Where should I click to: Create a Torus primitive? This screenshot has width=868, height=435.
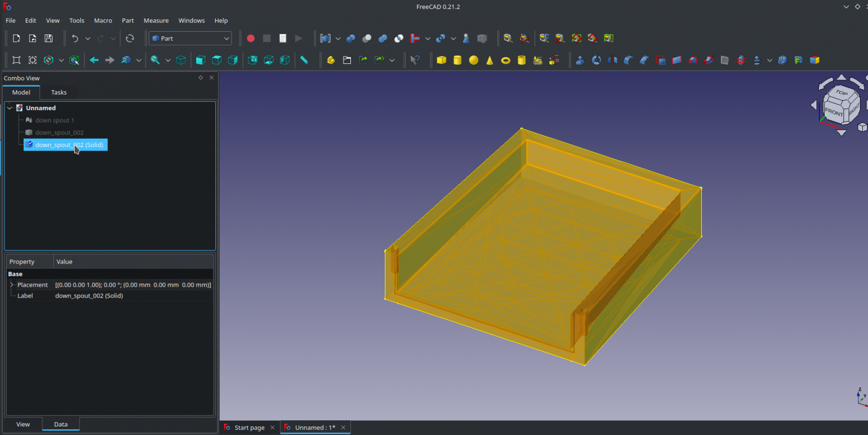coord(505,60)
